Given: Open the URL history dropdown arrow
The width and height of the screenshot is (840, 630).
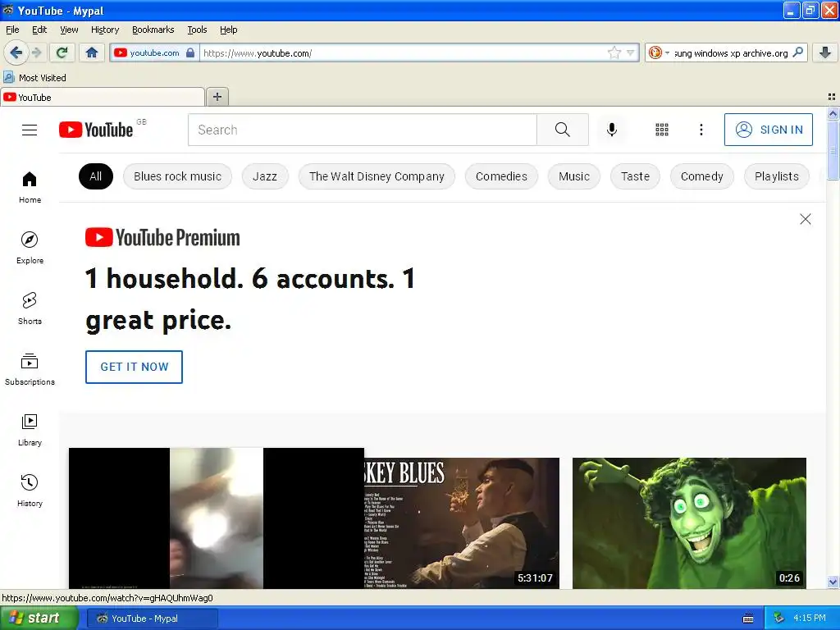Looking at the screenshot, I should (630, 52).
